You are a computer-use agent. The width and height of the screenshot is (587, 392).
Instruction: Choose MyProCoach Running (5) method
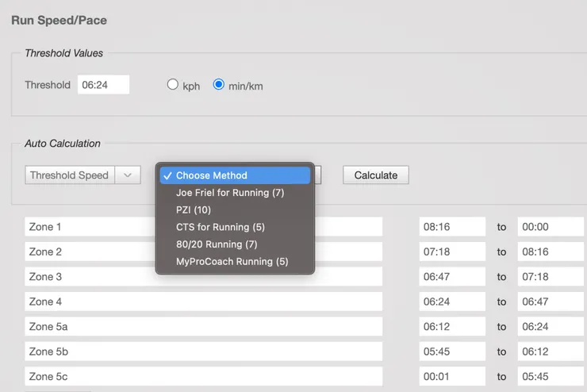(x=235, y=261)
